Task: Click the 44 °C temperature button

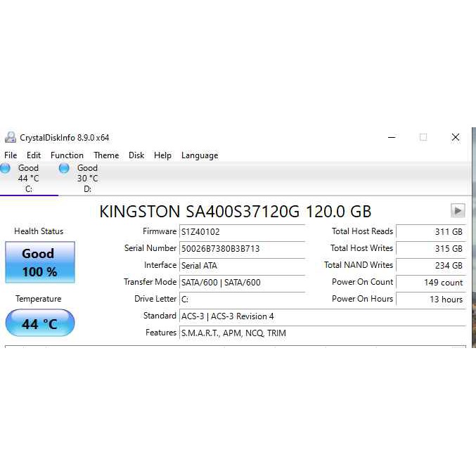Action: (x=39, y=323)
